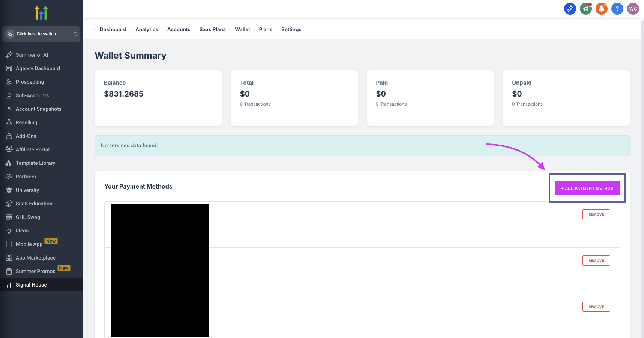Viewport: 644px width, 338px height.
Task: Click the blue question mark help icon
Action: pos(617,9)
